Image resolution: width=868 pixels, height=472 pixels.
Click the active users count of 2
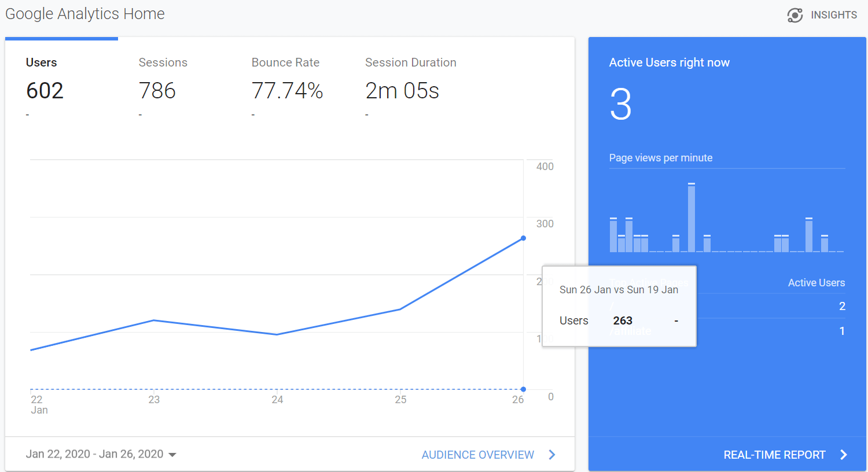click(x=842, y=306)
